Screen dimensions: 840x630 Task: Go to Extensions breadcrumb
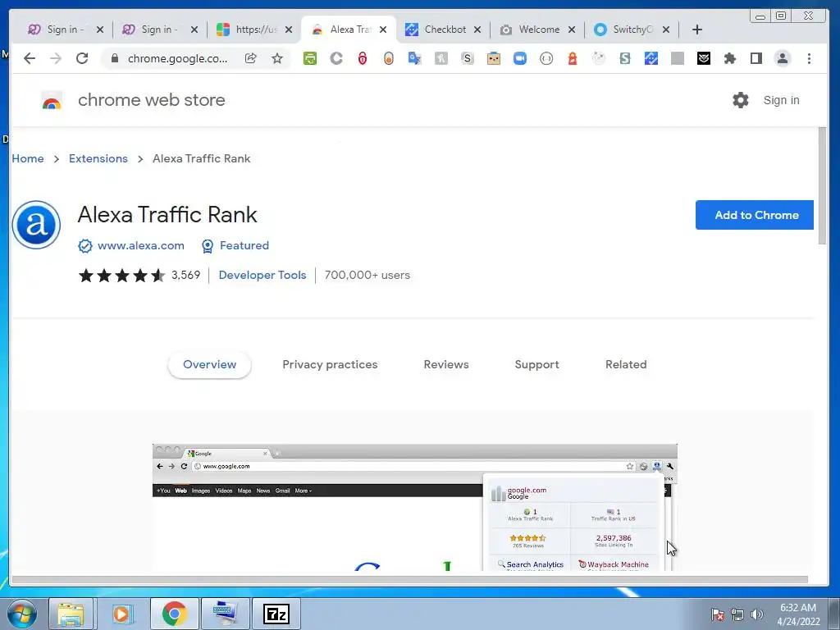pos(98,158)
